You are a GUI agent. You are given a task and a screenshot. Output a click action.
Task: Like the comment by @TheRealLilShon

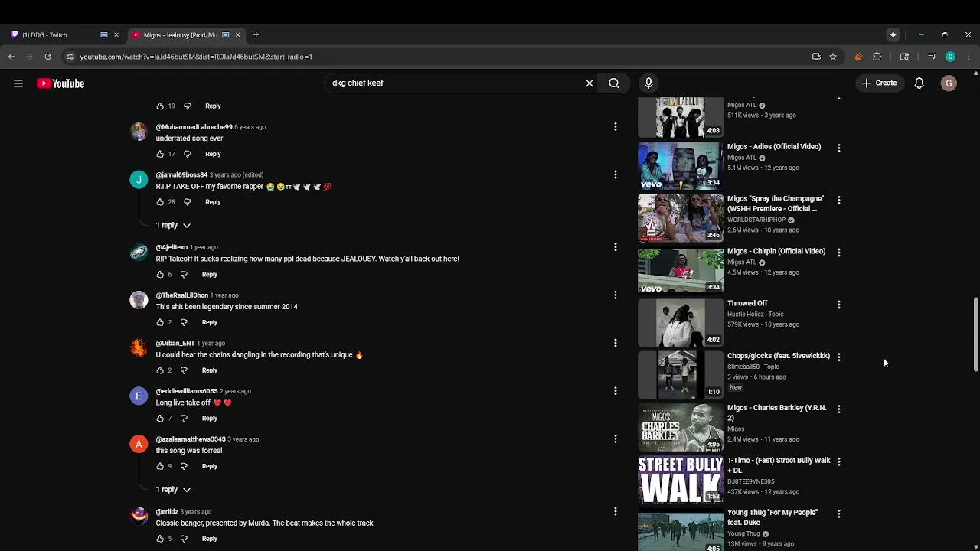point(160,322)
